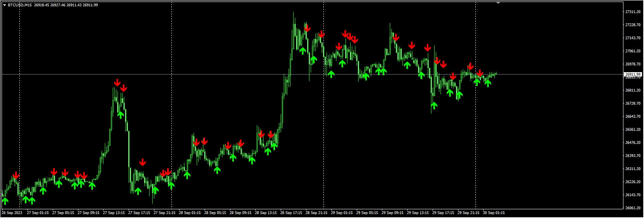Click the 28 Sep 09:15 time label

241,213
